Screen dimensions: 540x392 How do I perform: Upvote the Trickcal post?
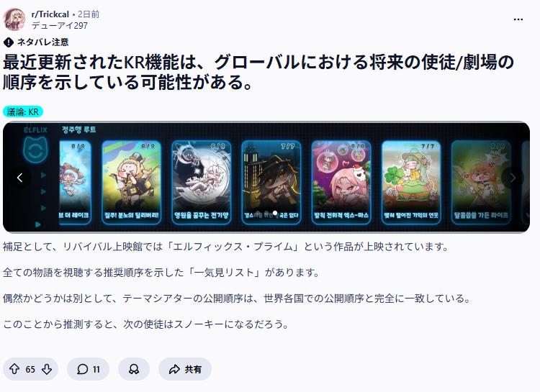(x=14, y=369)
